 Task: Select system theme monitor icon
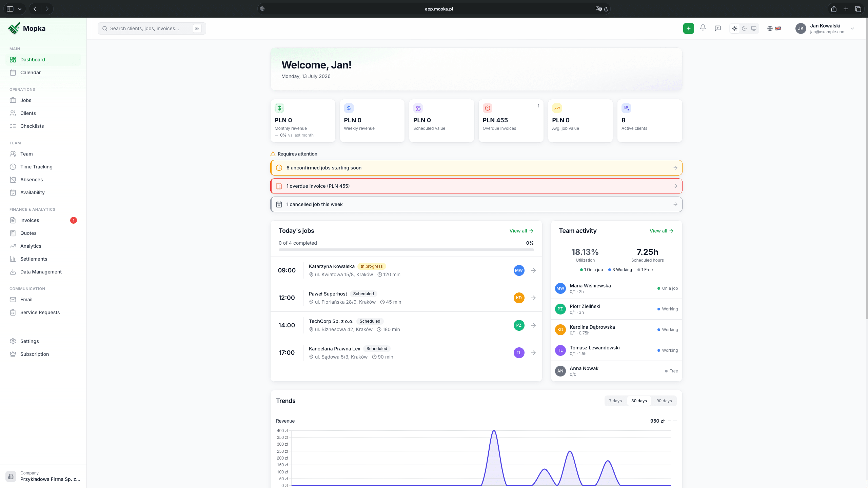[x=754, y=28]
